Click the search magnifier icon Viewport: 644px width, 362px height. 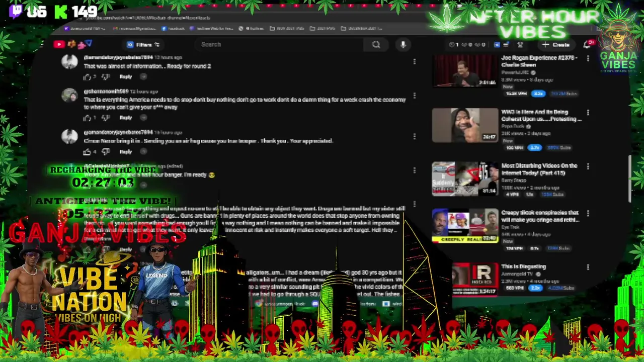click(376, 44)
